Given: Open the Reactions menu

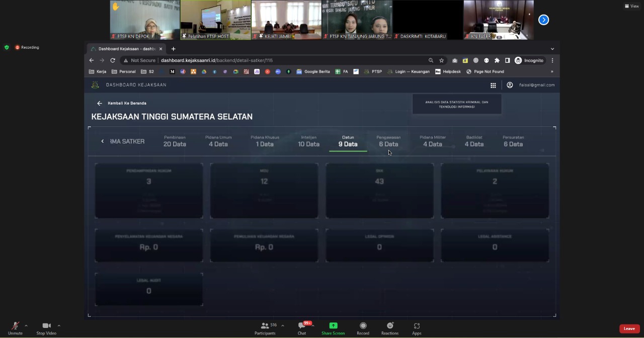Looking at the screenshot, I should click(389, 326).
